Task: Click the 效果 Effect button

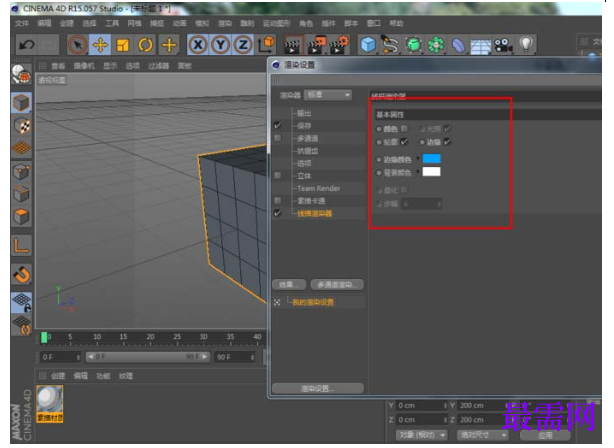Action: coord(289,284)
